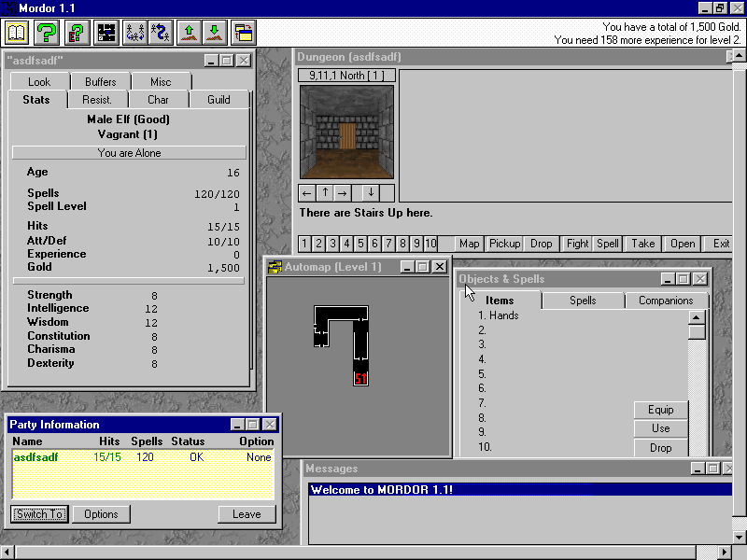
Task: Open the automap toolbar icon
Action: coord(106,33)
